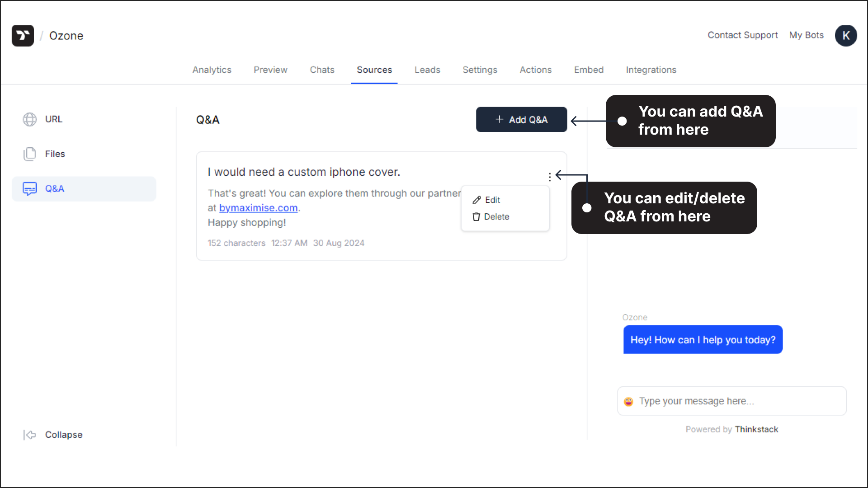
Task: Switch to the Preview tab
Action: [x=271, y=70]
